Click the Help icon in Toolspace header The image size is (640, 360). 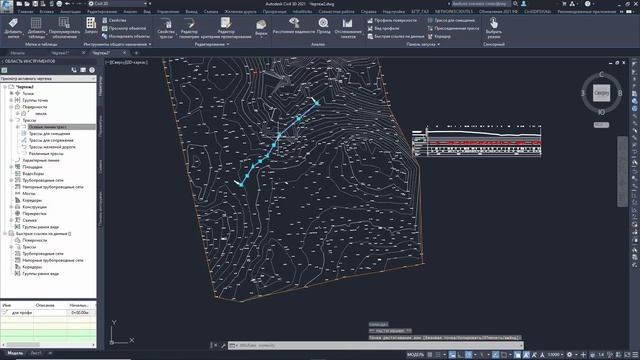(92, 70)
